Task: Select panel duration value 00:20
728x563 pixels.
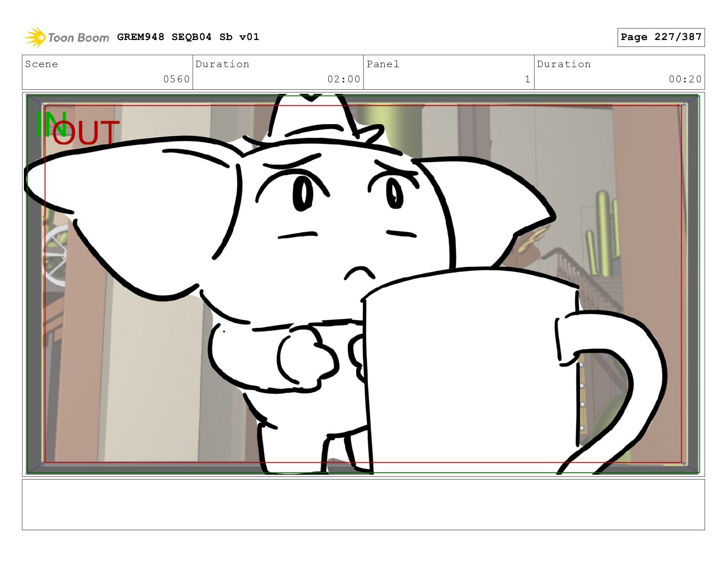Action: [685, 79]
